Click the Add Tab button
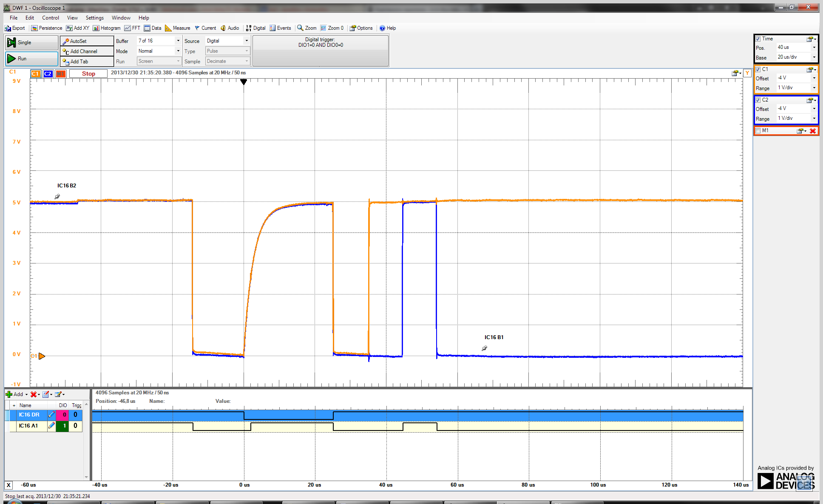The width and height of the screenshot is (823, 504). (87, 62)
